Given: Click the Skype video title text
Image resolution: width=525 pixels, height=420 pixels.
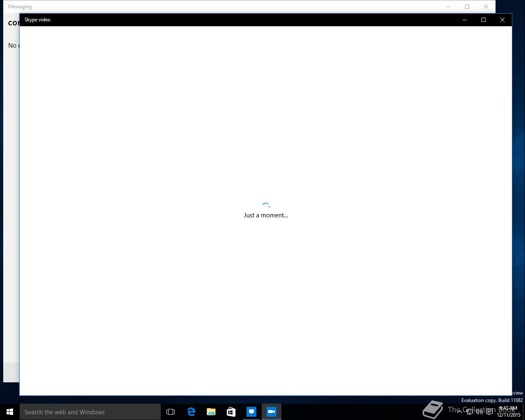Looking at the screenshot, I should pyautogui.click(x=37, y=20).
